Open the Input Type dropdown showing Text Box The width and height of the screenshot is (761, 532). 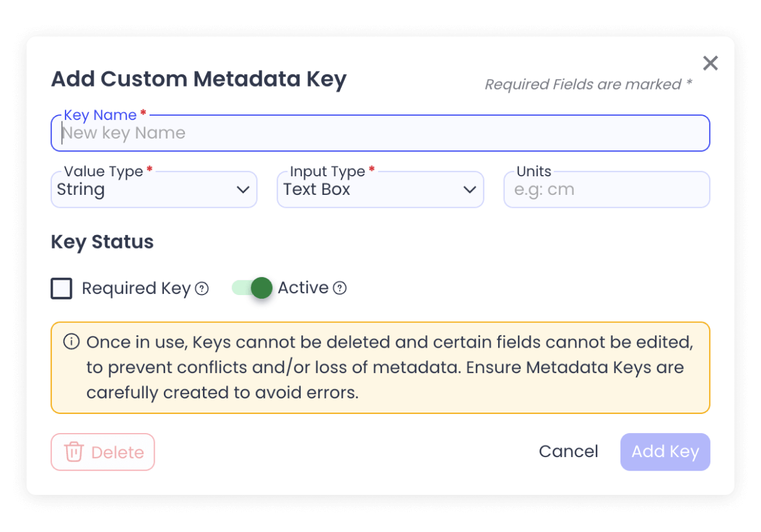coord(380,189)
